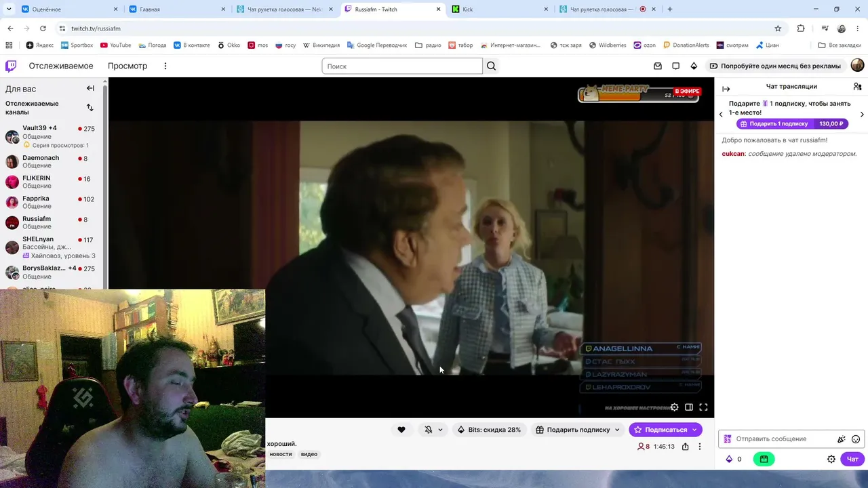Open the Fapprika channel in sidebar
Image resolution: width=868 pixels, height=488 pixels.
click(52, 202)
